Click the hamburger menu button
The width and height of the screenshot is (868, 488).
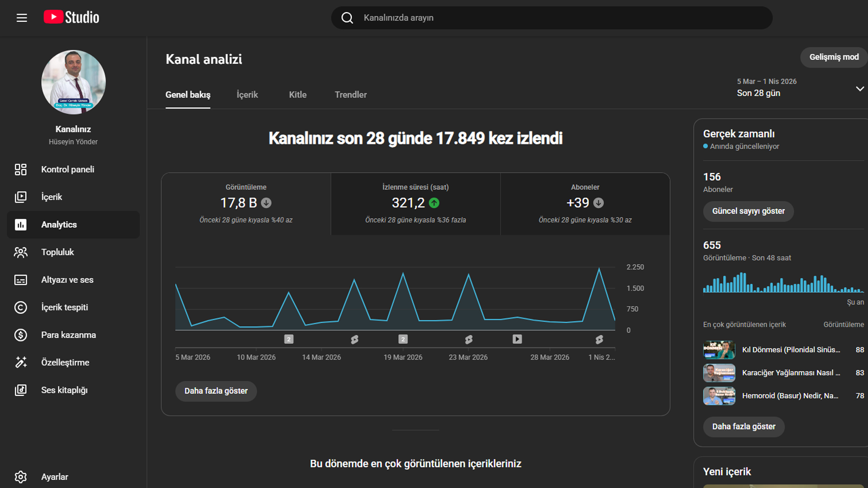point(22,17)
